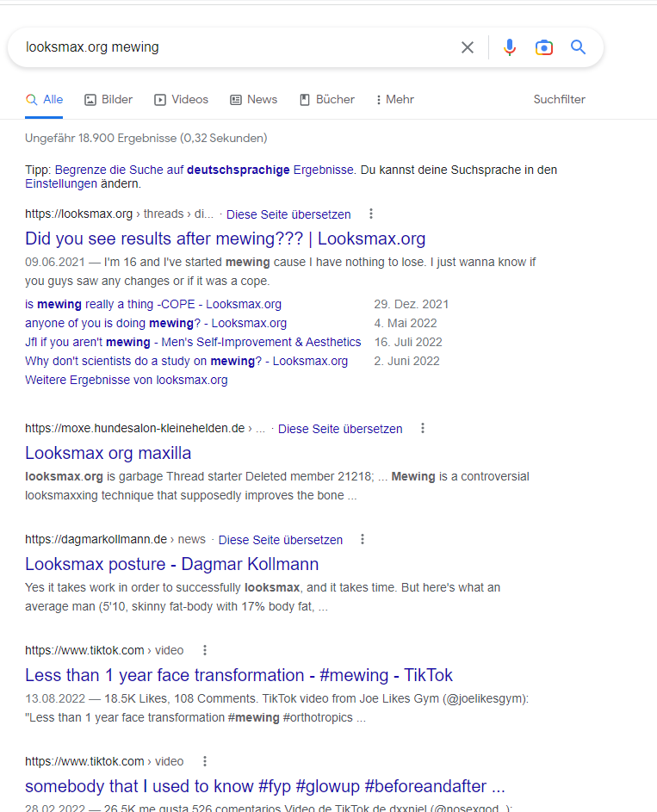Viewport: 657px width, 812px height.
Task: Click the date '16. Juli 2022'
Action: (x=408, y=343)
